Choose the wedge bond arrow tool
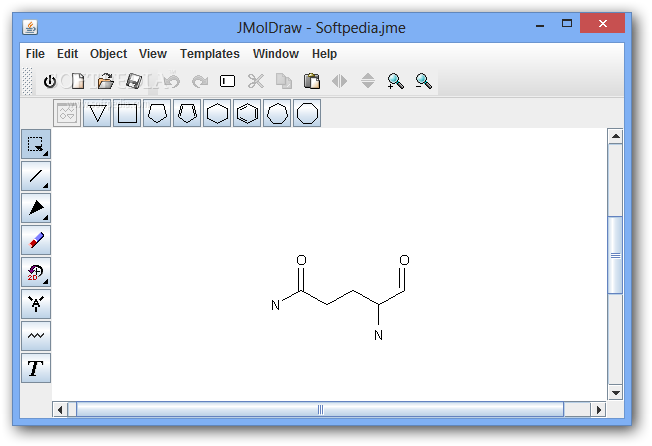 click(36, 208)
